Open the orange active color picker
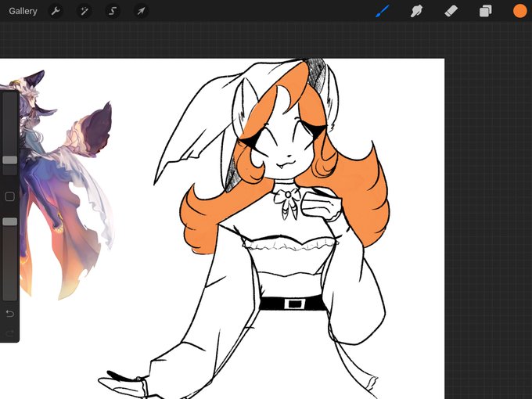532x399 pixels. (x=519, y=11)
